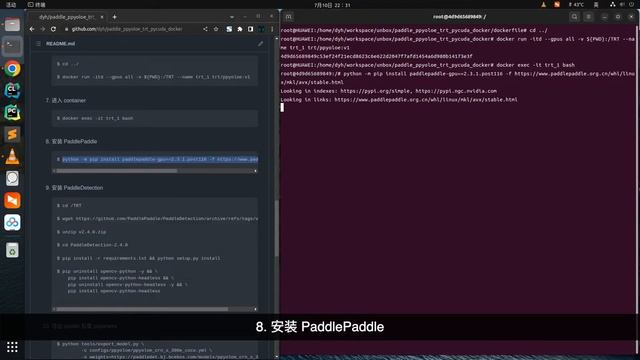640x360 pixels.
Task: Open the orange tray icon in top bar
Action: pos(557,4)
